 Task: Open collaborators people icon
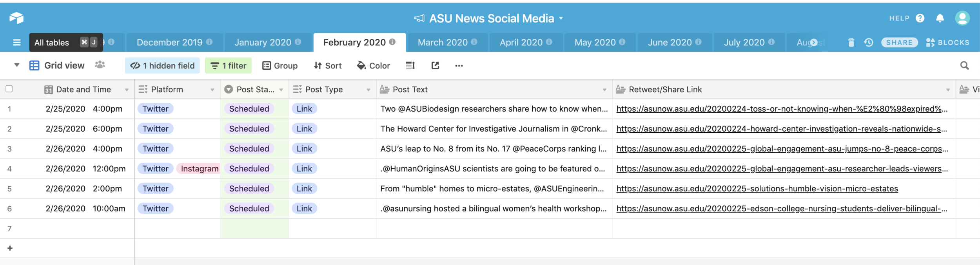pos(100,65)
